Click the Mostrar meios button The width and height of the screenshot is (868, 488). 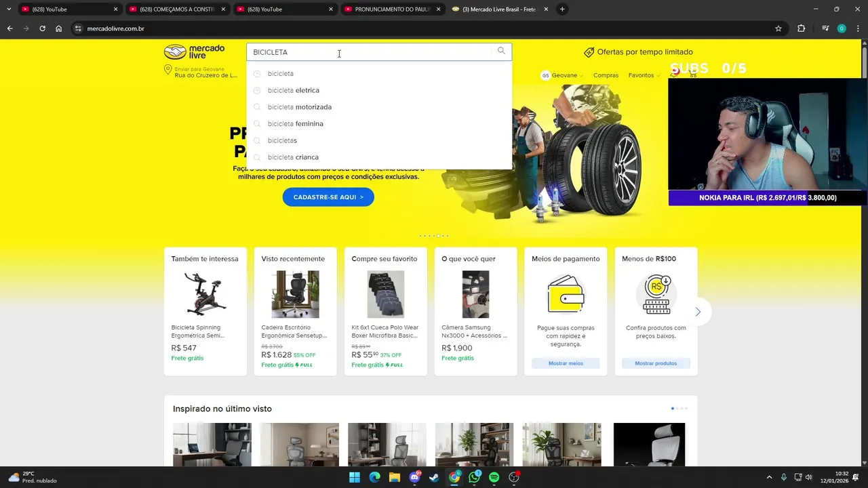coord(566,363)
